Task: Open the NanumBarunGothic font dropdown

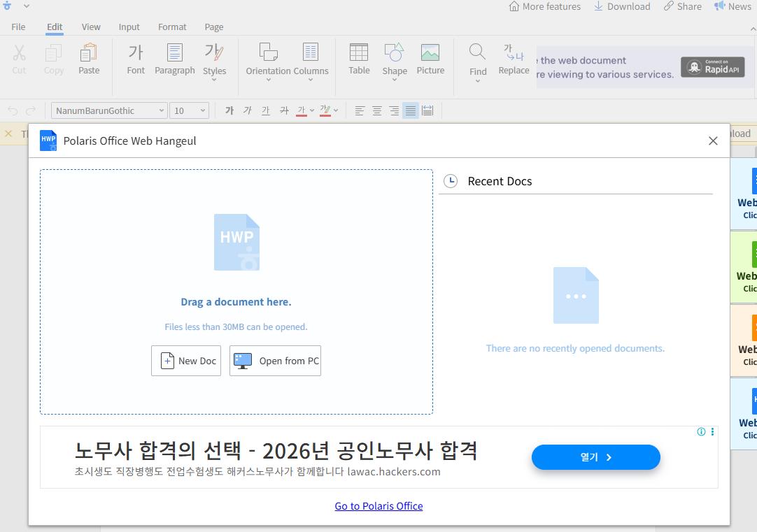Action: 105,110
